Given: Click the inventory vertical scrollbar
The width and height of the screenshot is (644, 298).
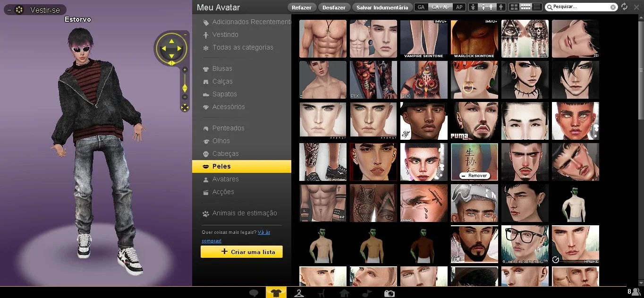Looking at the screenshot, I should point(641,71).
